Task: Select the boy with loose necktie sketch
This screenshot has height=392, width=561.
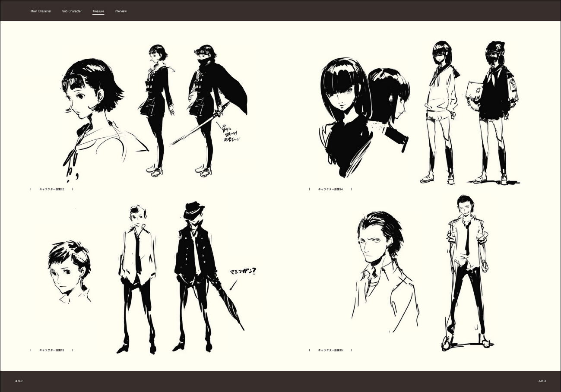Action: tap(137, 278)
